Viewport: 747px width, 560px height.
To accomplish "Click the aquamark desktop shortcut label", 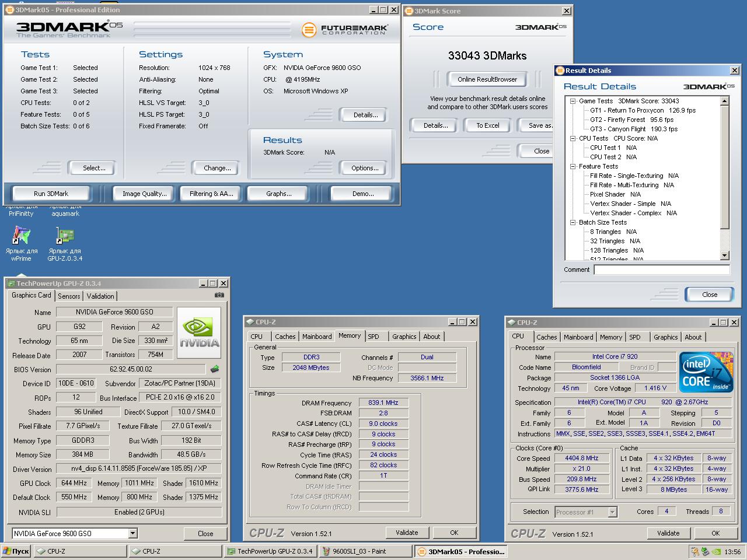I will pyautogui.click(x=65, y=210).
